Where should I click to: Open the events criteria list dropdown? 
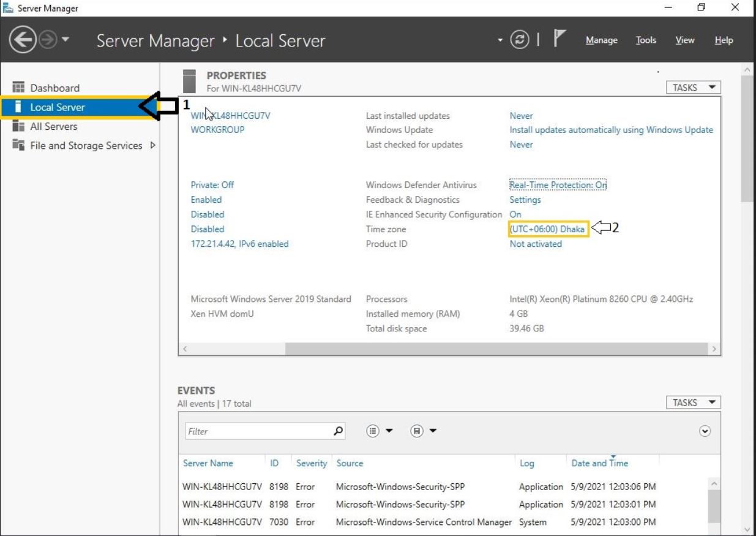click(380, 431)
